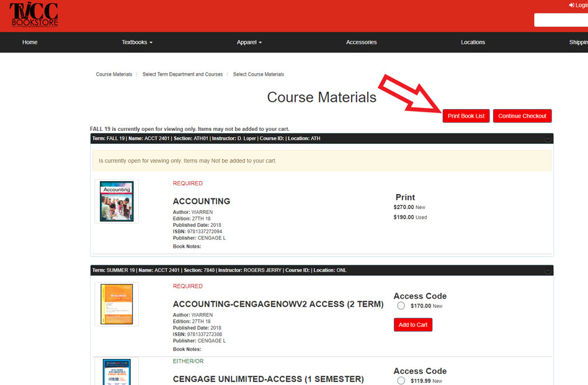Open the Accounting textbook cover thumbnail

coord(117,201)
